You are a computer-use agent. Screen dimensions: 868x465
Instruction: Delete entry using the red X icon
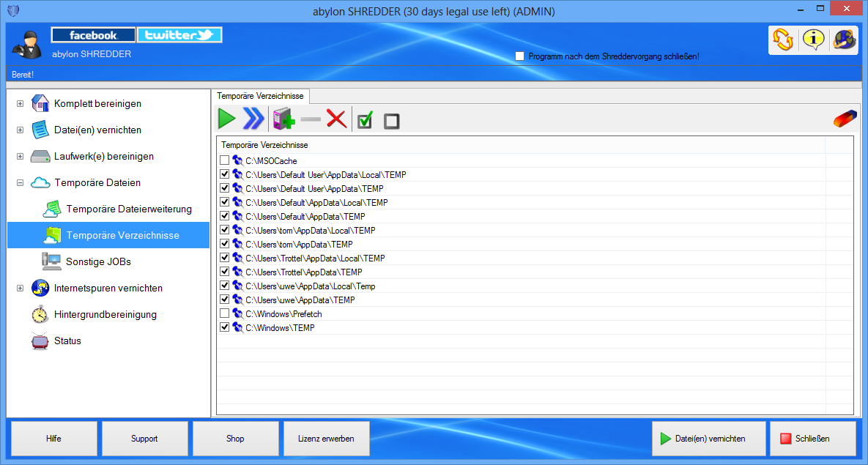pyautogui.click(x=336, y=119)
